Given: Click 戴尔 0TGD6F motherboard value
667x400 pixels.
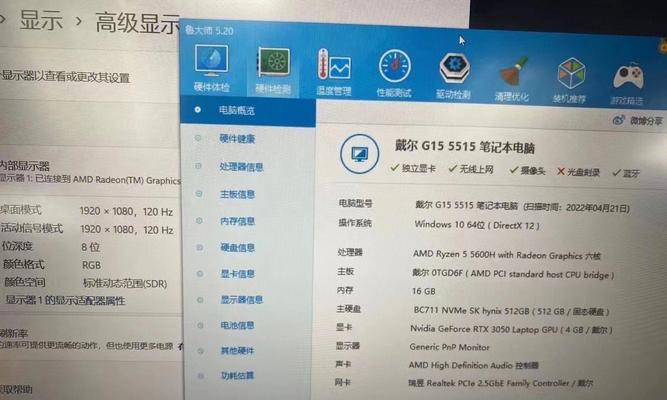Looking at the screenshot, I should [513, 274].
